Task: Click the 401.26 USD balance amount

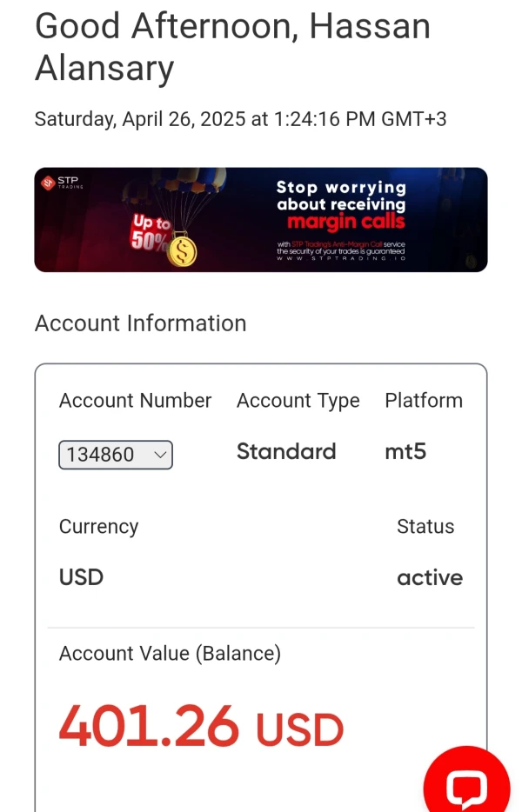Action: pos(201,728)
